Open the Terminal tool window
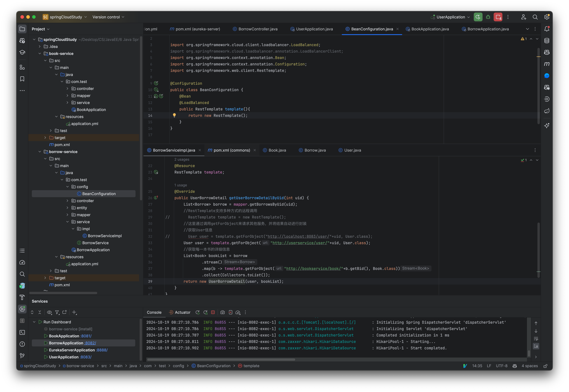 pos(22,332)
